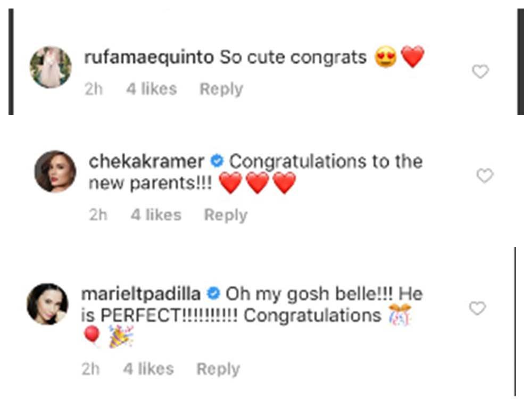The image size is (532, 399).
Task: View marieltpadilla's profile photo
Action: tap(48, 304)
